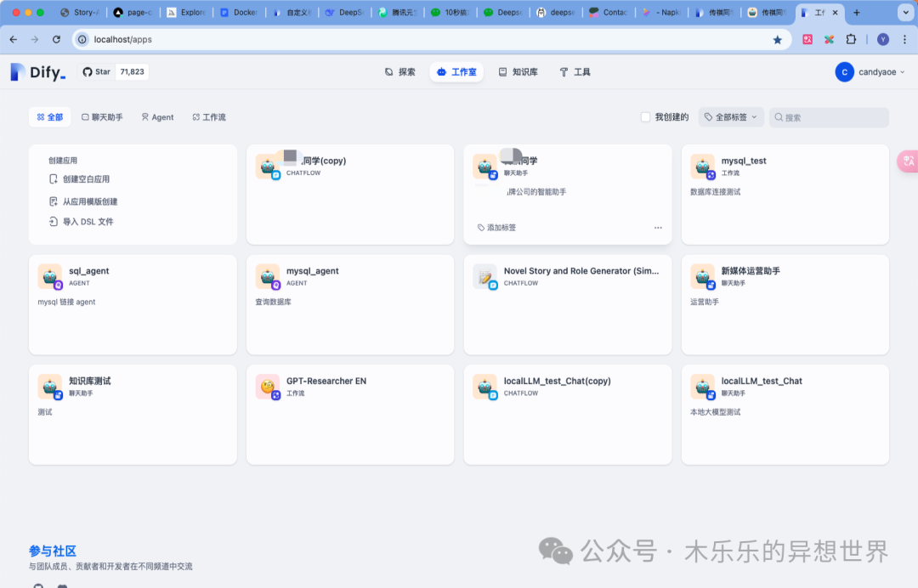Reload the page with refresh icon
918x588 pixels.
[x=56, y=39]
